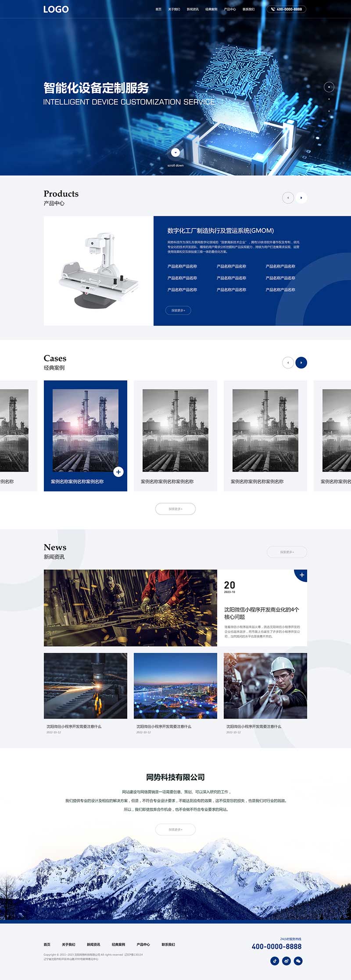
Task: Go to previous cases with left arrow
Action: point(288,363)
